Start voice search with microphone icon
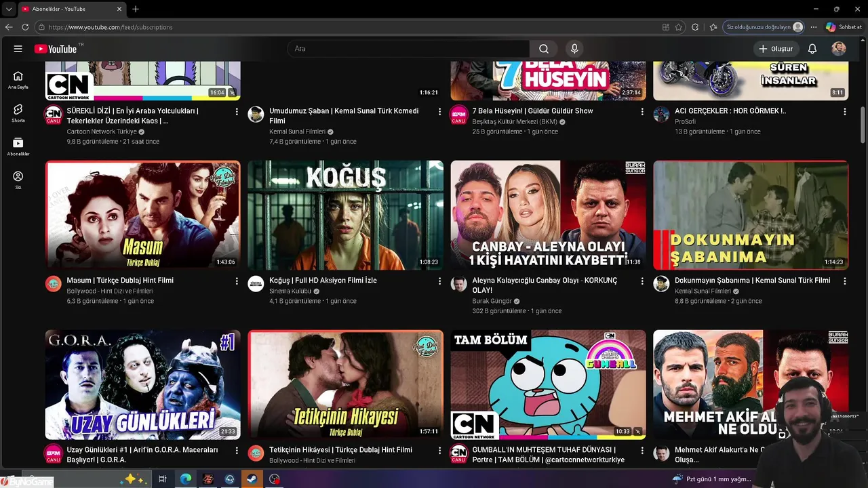Screen dimensions: 868x488 click(x=574, y=49)
